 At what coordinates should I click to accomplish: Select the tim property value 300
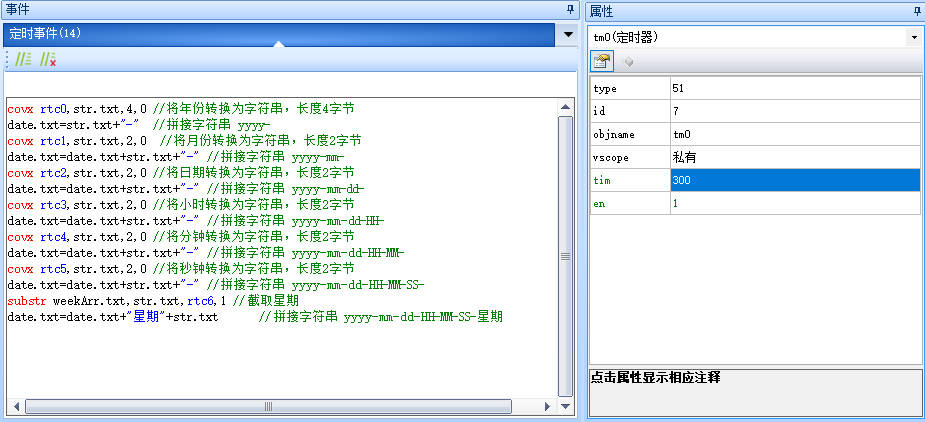click(795, 180)
